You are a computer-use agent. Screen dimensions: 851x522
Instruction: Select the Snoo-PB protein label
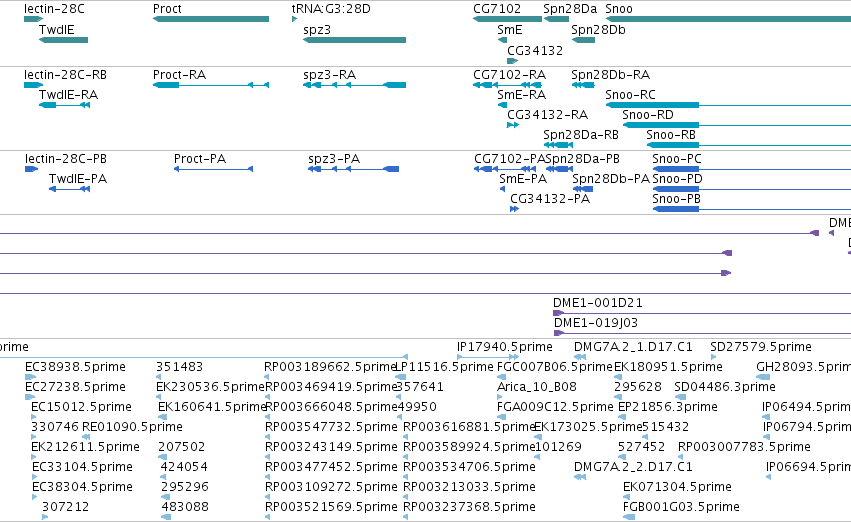(x=676, y=199)
